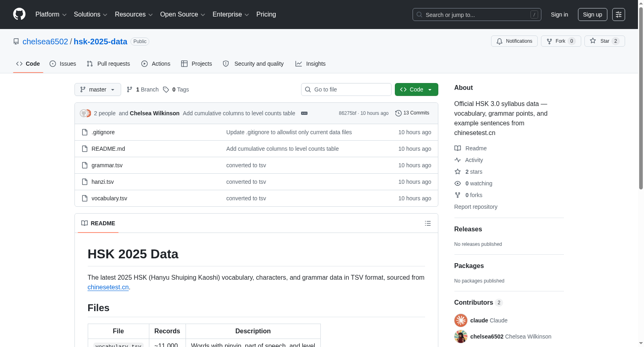Click the file icon for vocabulary.tsv
The image size is (644, 347).
click(85, 198)
